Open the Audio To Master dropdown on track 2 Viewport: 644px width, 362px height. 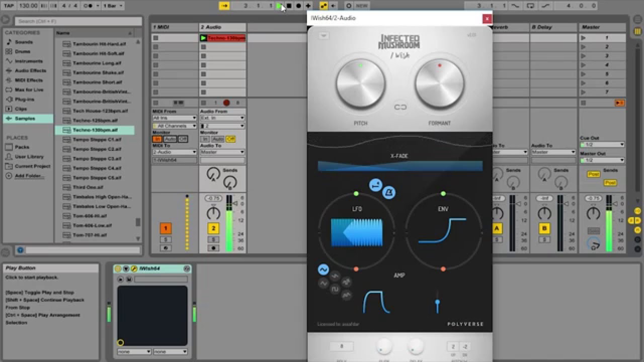(x=222, y=152)
